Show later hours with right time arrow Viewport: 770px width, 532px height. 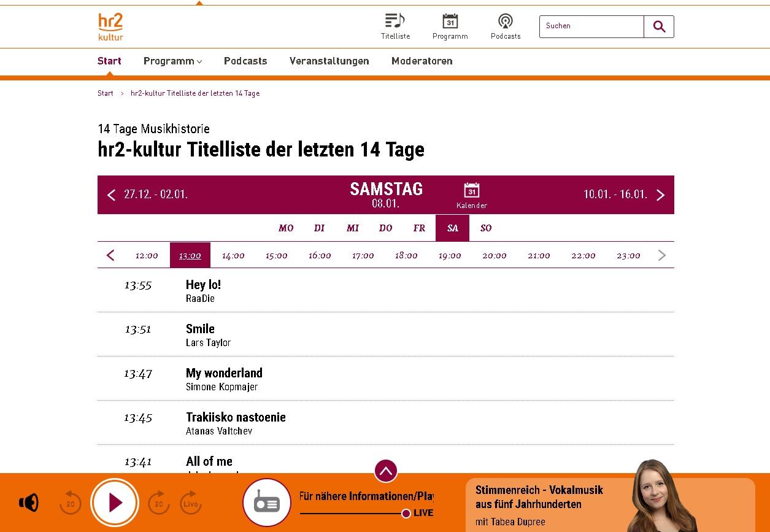tap(661, 255)
